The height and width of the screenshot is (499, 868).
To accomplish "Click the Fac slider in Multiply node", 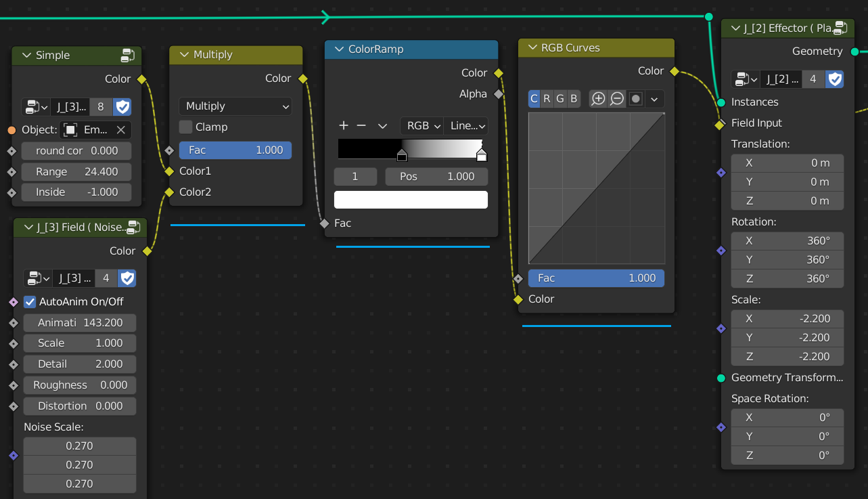I will point(235,150).
